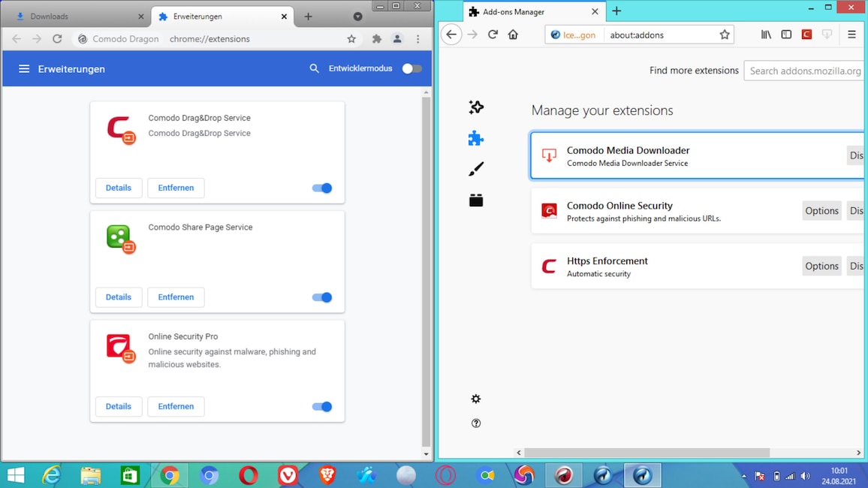Open Add-ons Support help icon
This screenshot has height=488, width=868.
tap(476, 423)
